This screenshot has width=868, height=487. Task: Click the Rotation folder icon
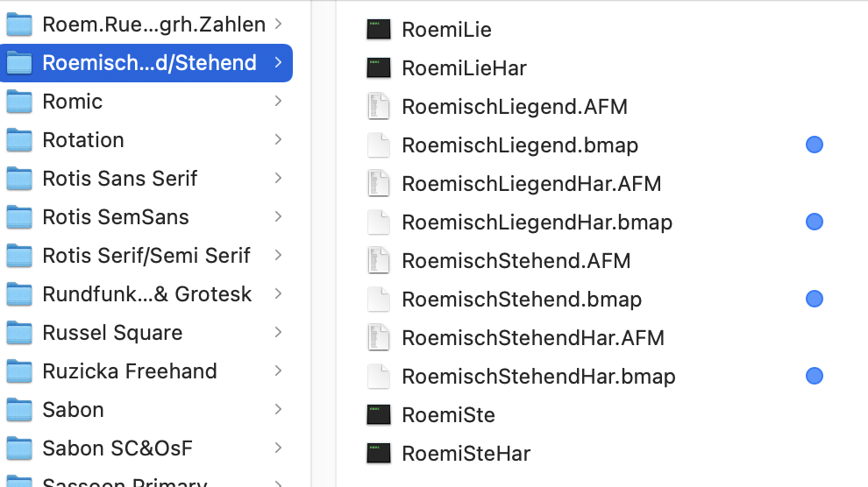pos(19,140)
